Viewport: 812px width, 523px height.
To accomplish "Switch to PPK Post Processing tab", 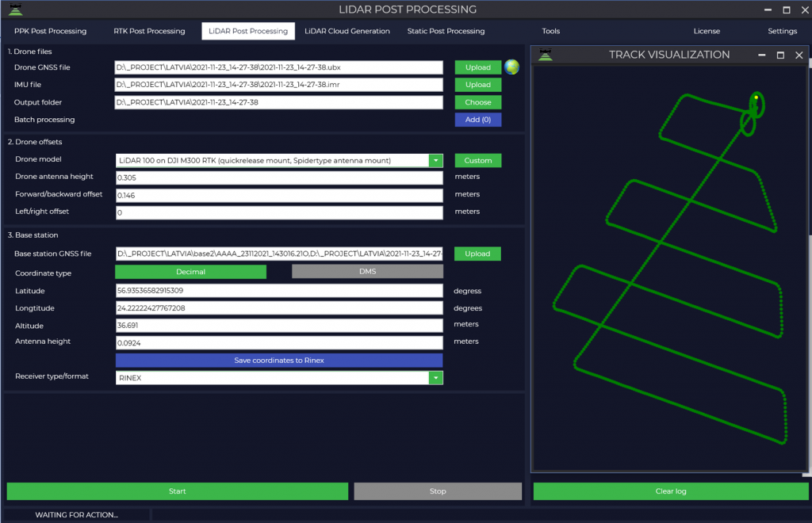I will (50, 31).
